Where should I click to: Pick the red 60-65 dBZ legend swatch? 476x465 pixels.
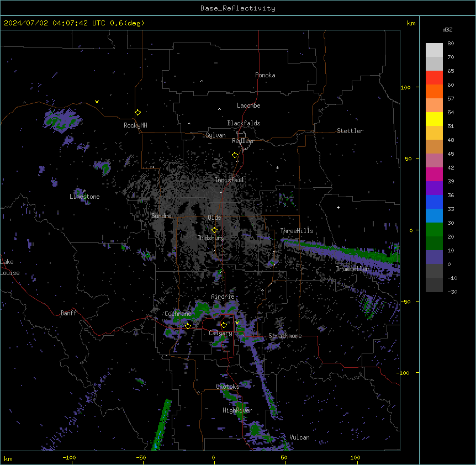point(434,78)
